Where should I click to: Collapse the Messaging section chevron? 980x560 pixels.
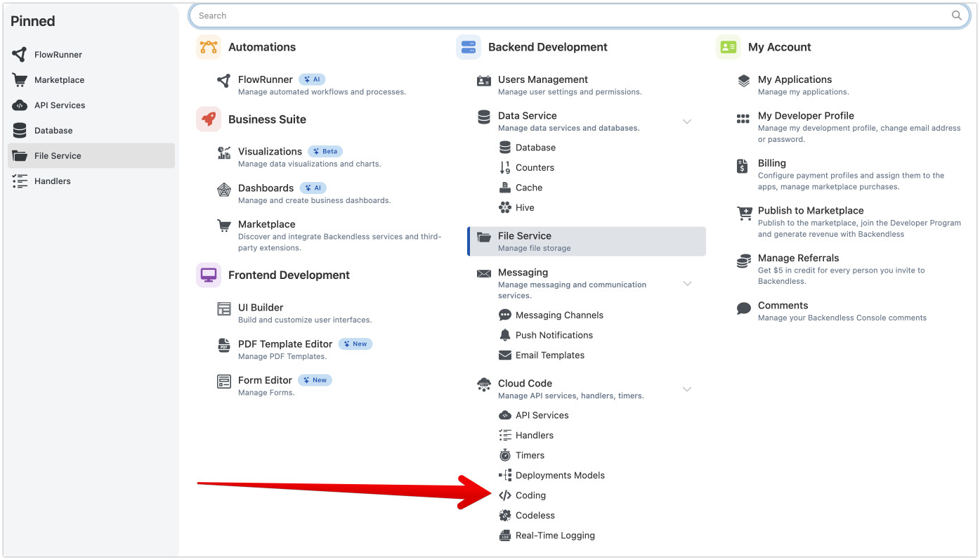(x=687, y=284)
